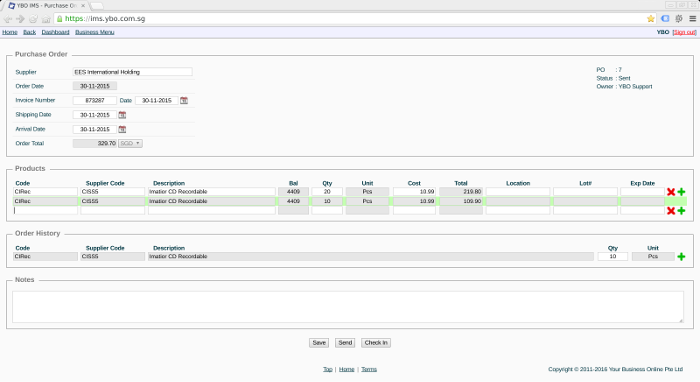Close the YBO IMS browser tab
The height and width of the screenshot is (382, 700).
(83, 6)
